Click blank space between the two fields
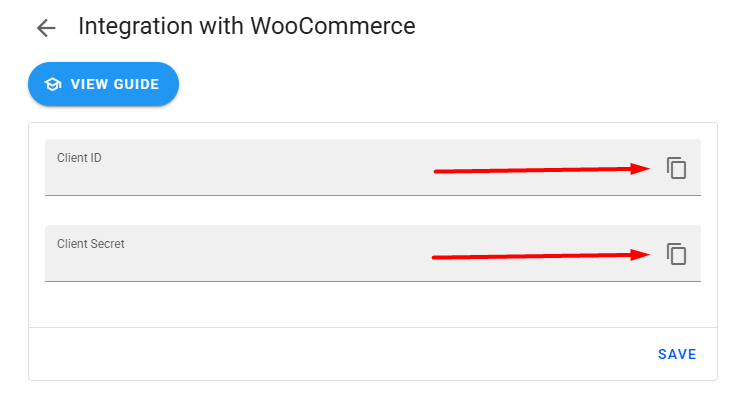The width and height of the screenshot is (744, 403). (x=372, y=210)
